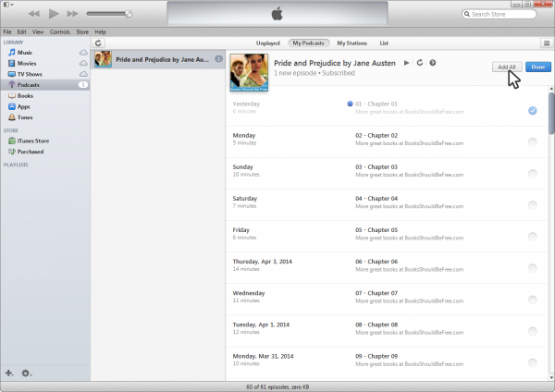Open the Edit menu

point(21,31)
